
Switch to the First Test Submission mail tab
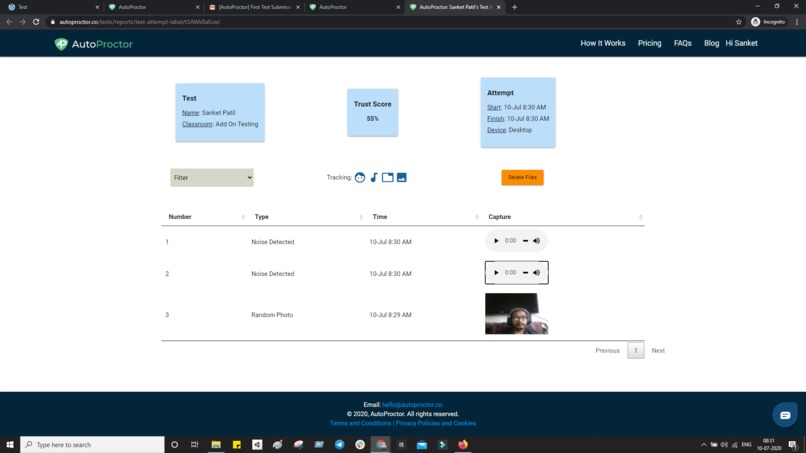click(x=253, y=7)
